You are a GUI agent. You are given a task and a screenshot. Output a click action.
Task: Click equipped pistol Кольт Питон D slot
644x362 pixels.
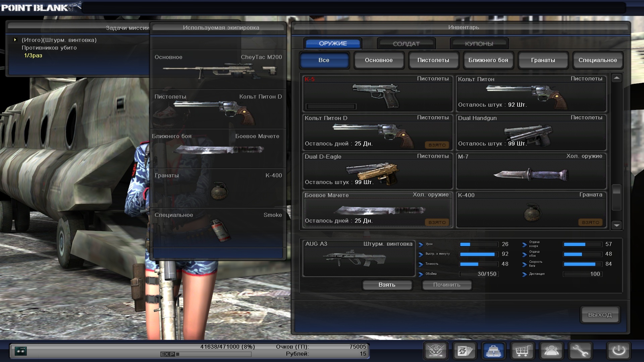pos(218,109)
